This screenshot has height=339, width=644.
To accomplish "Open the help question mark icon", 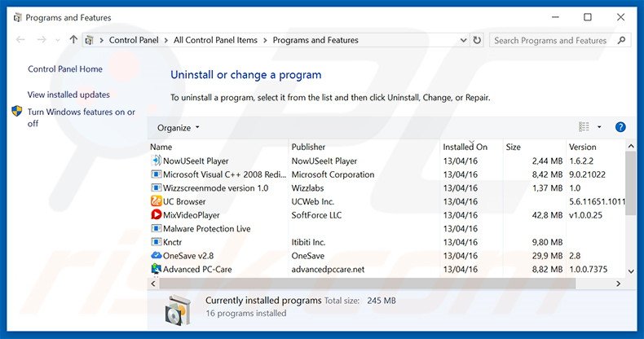I will (x=620, y=127).
